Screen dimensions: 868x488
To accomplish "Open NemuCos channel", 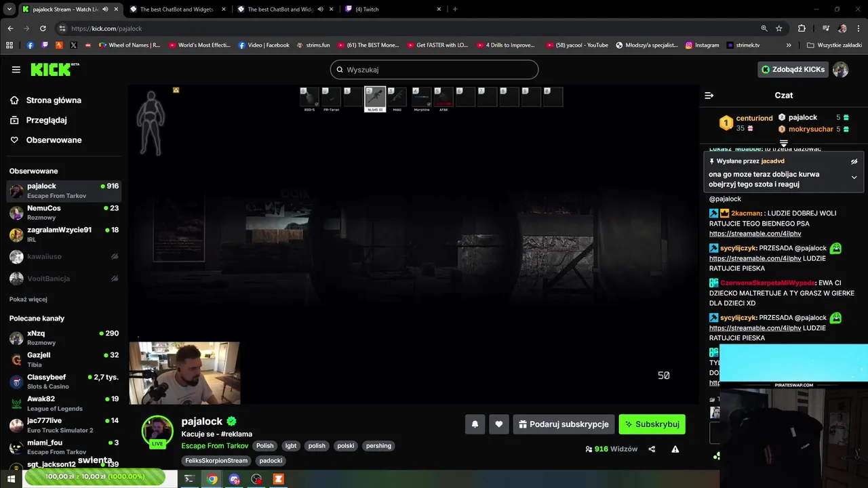I will pos(64,213).
